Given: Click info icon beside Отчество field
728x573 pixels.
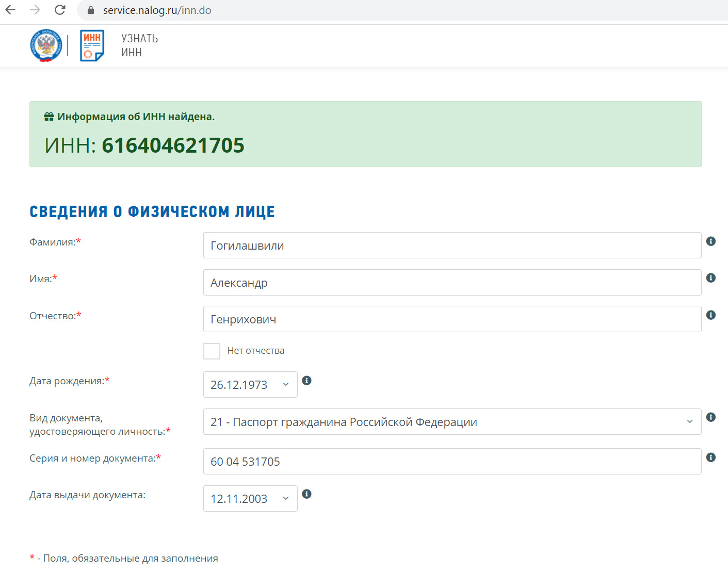Looking at the screenshot, I should click(x=710, y=315).
